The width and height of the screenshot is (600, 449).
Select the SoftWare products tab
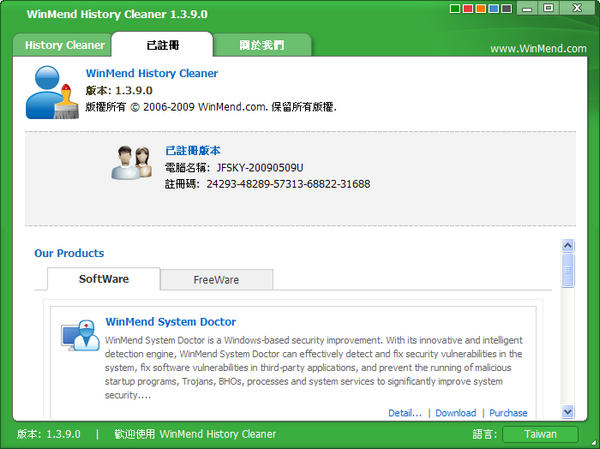[104, 278]
